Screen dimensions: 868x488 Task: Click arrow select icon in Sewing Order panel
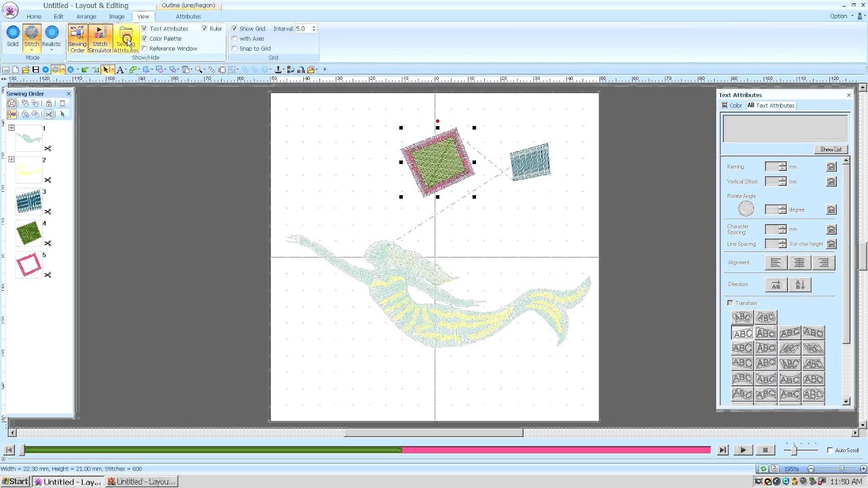point(62,115)
